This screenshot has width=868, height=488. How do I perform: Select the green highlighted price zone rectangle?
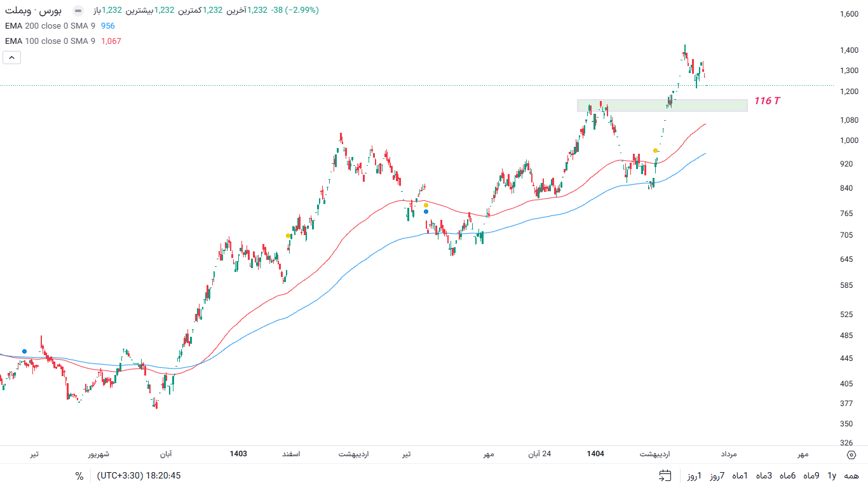click(662, 105)
